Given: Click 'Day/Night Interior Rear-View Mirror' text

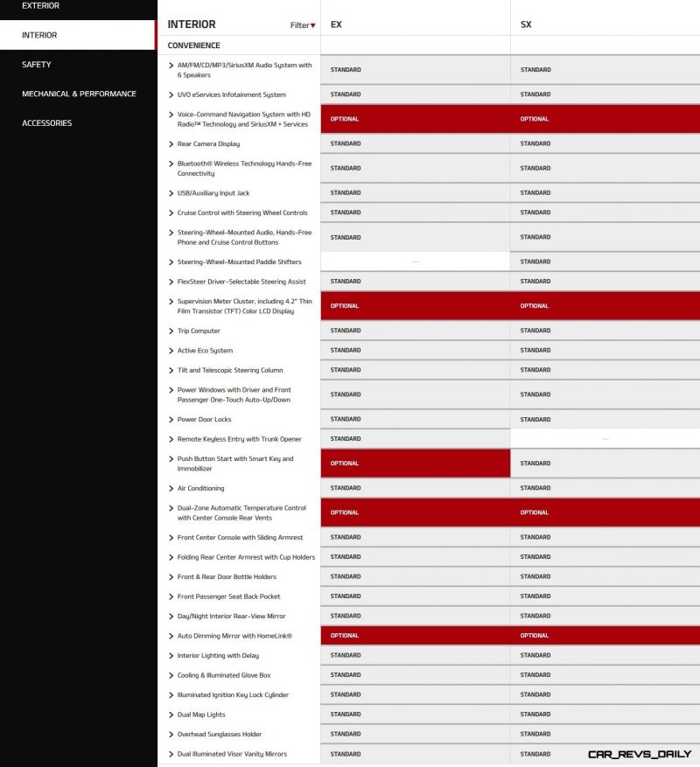Looking at the screenshot, I should point(231,617).
